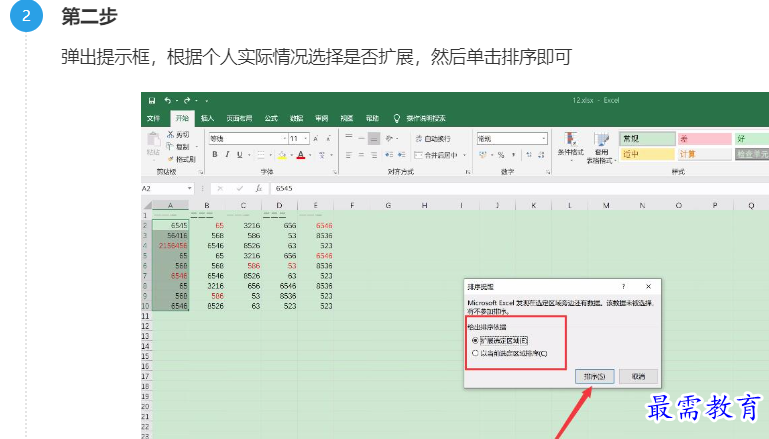Click the lightbulb Tell Me search icon
The height and width of the screenshot is (439, 769).
[397, 118]
